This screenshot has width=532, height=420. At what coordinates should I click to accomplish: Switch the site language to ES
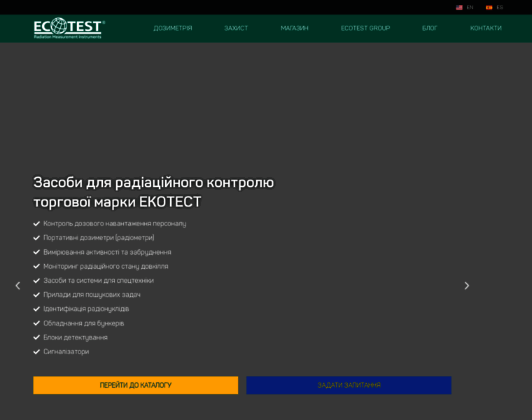tap(499, 8)
